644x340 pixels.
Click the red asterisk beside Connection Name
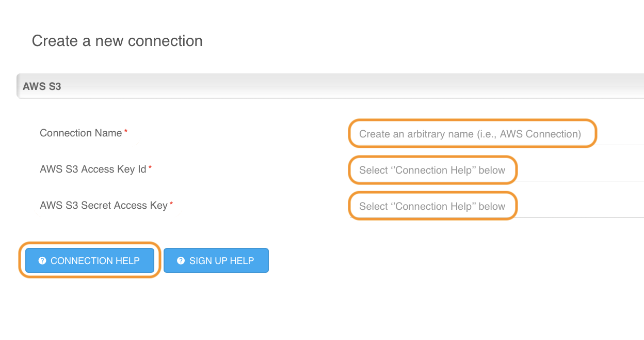126,132
